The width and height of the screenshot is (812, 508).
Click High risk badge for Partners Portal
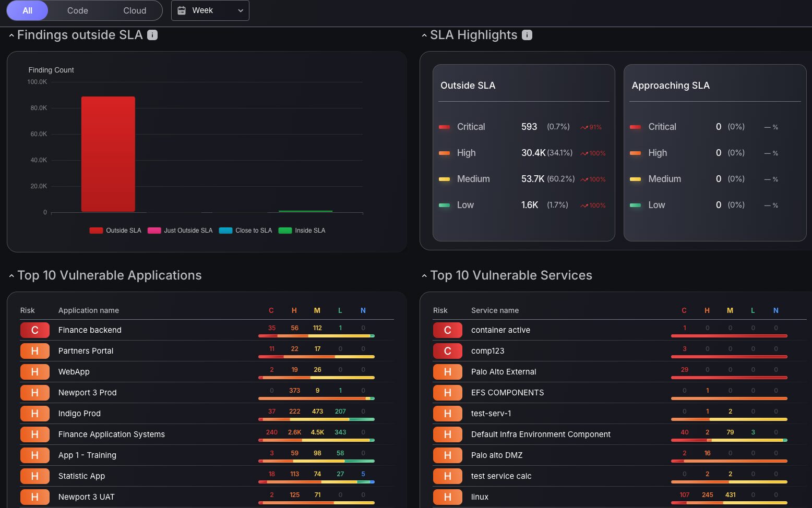click(35, 351)
